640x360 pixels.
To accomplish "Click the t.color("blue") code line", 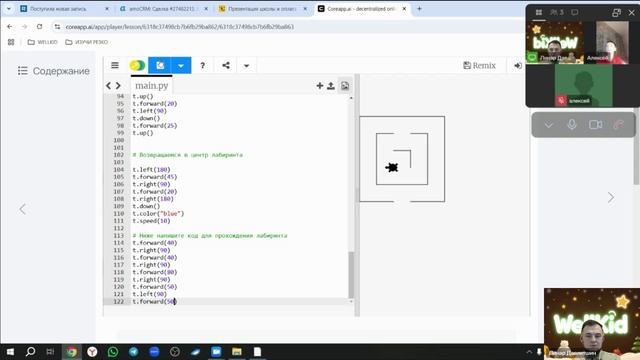I will coord(158,213).
